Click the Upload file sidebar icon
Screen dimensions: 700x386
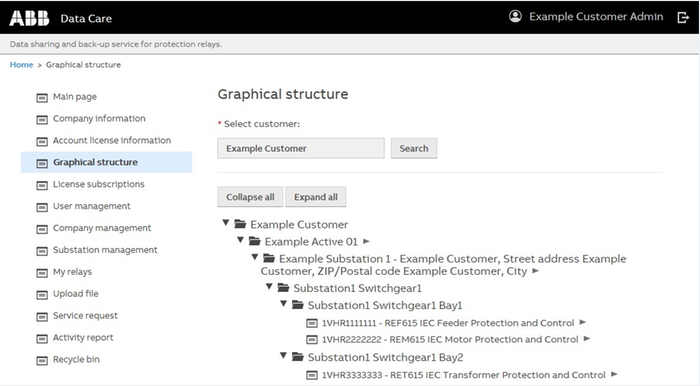[x=42, y=295]
